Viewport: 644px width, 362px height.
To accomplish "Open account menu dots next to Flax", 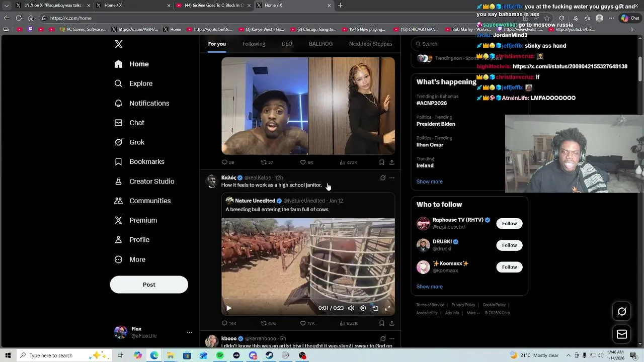I will pyautogui.click(x=190, y=332).
